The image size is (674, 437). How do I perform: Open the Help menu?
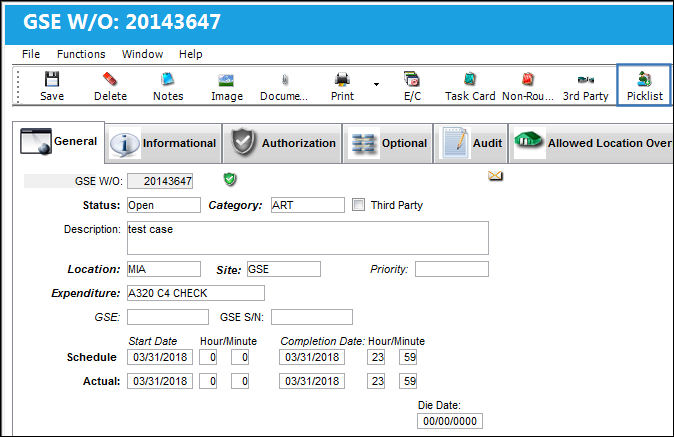coord(190,54)
